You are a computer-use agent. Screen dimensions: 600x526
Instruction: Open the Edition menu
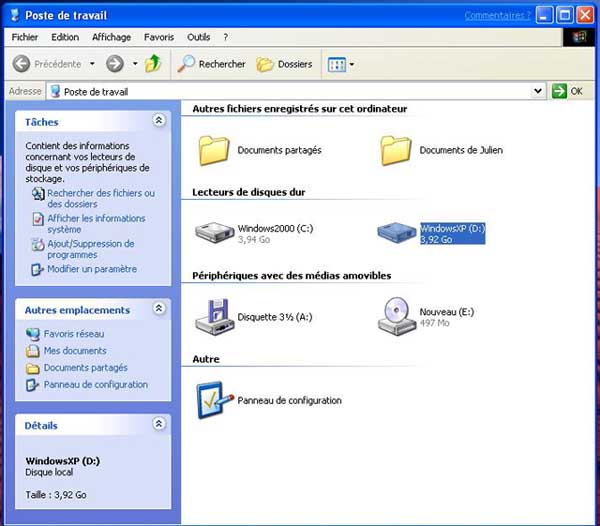(65, 37)
